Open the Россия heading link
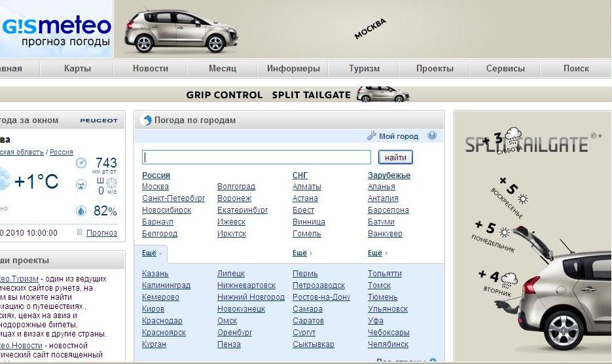Viewport: 612px width, 364px height. [x=156, y=175]
